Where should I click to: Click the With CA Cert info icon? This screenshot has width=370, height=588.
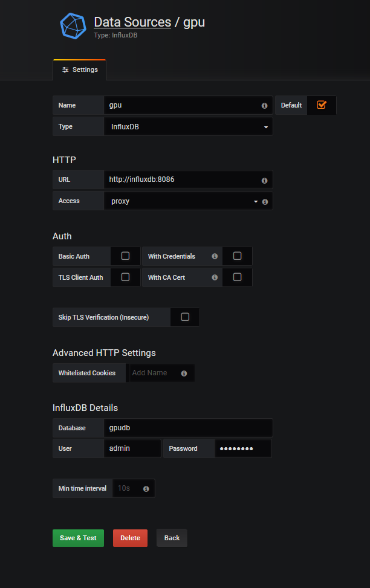click(215, 277)
